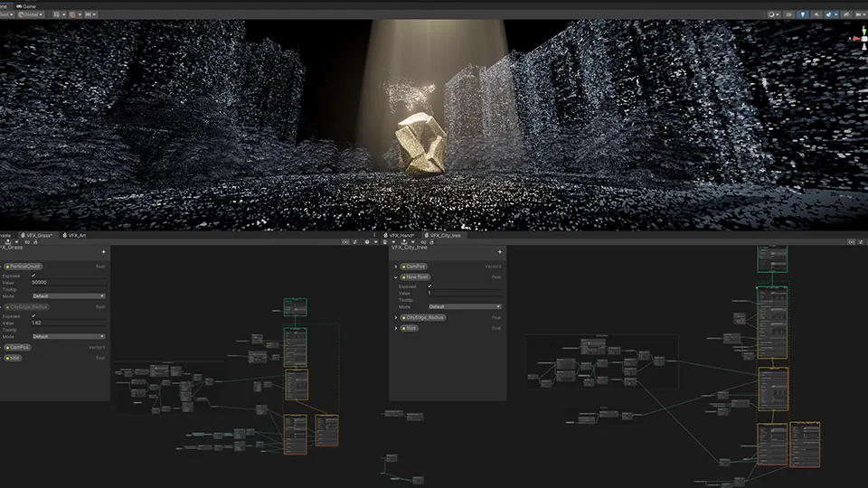
Task: Add a new property in VFX_City_tree blackboard
Action: (x=500, y=252)
